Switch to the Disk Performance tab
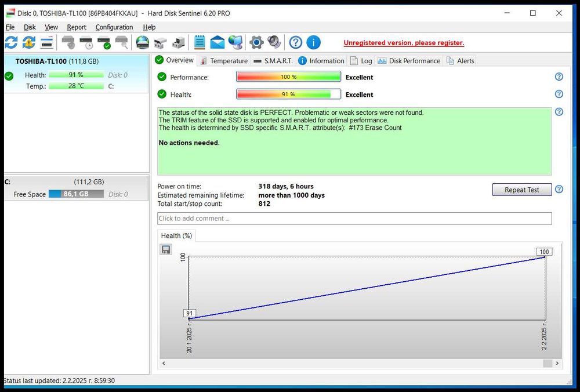Screen dimensions: 580x392 pyautogui.click(x=409, y=61)
